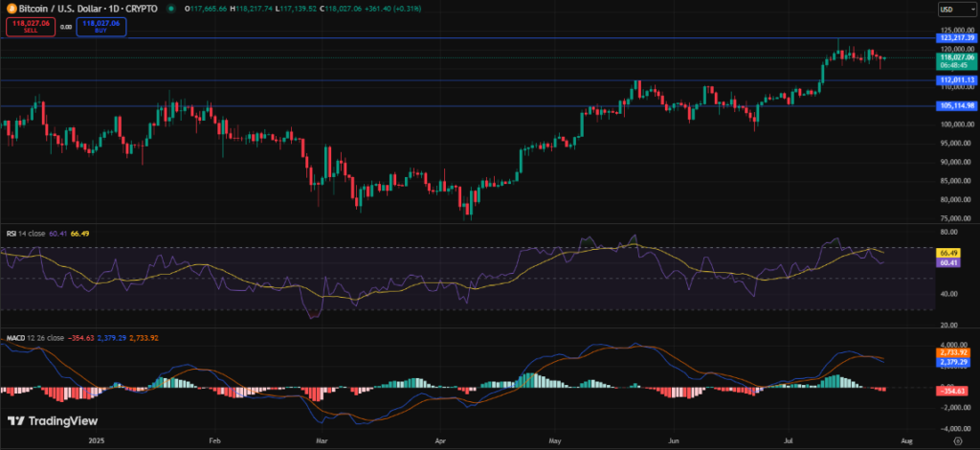Click the May label on time axis
This screenshot has width=980, height=450.
point(556,440)
